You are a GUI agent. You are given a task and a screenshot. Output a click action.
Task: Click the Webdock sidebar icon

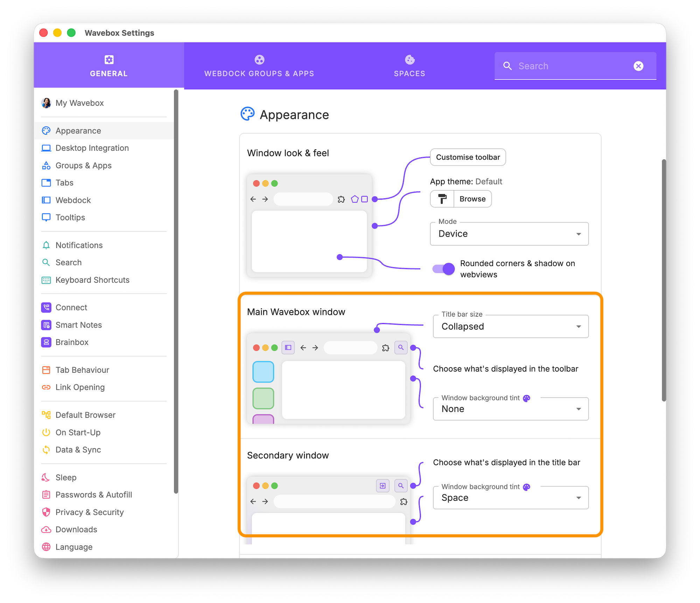[x=46, y=200]
